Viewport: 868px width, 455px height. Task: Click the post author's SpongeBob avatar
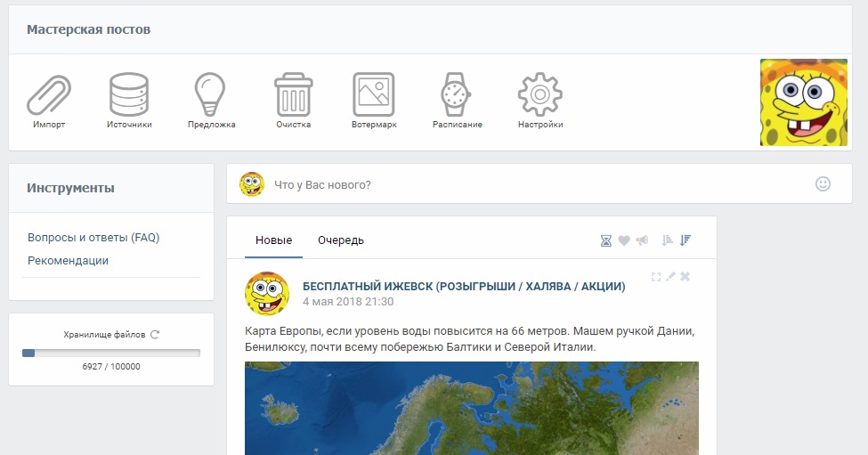(x=267, y=293)
